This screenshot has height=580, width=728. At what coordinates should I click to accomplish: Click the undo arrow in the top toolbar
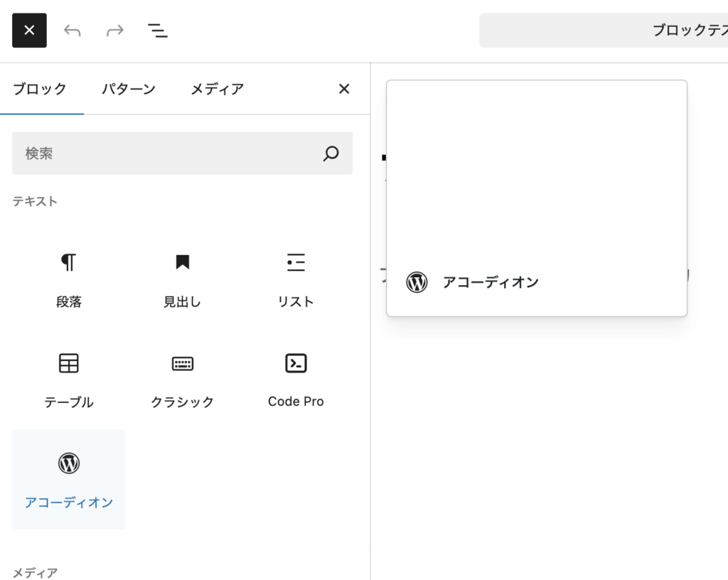pyautogui.click(x=72, y=31)
